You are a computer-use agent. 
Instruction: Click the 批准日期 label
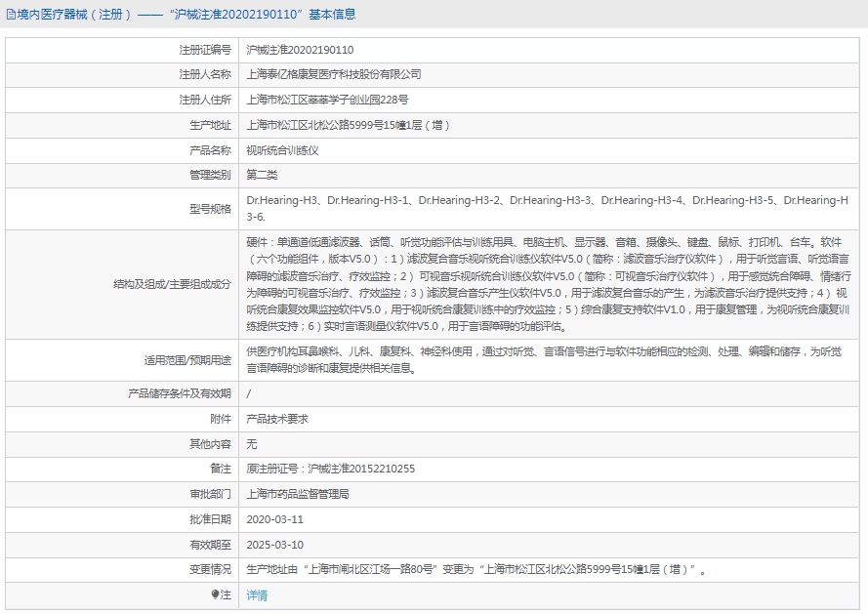pyautogui.click(x=210, y=519)
